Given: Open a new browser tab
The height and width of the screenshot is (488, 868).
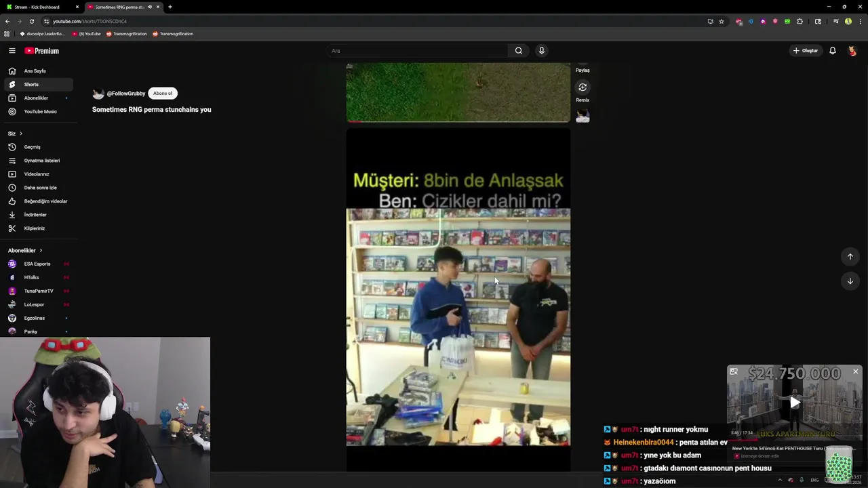Looking at the screenshot, I should [x=170, y=7].
